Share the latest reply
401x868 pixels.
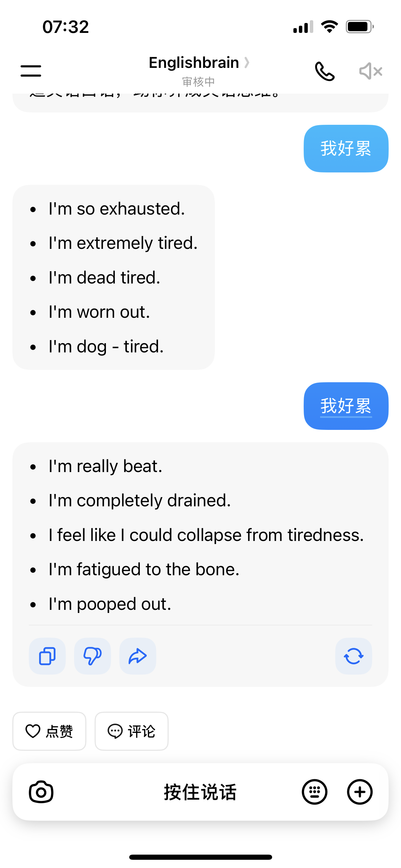click(138, 656)
